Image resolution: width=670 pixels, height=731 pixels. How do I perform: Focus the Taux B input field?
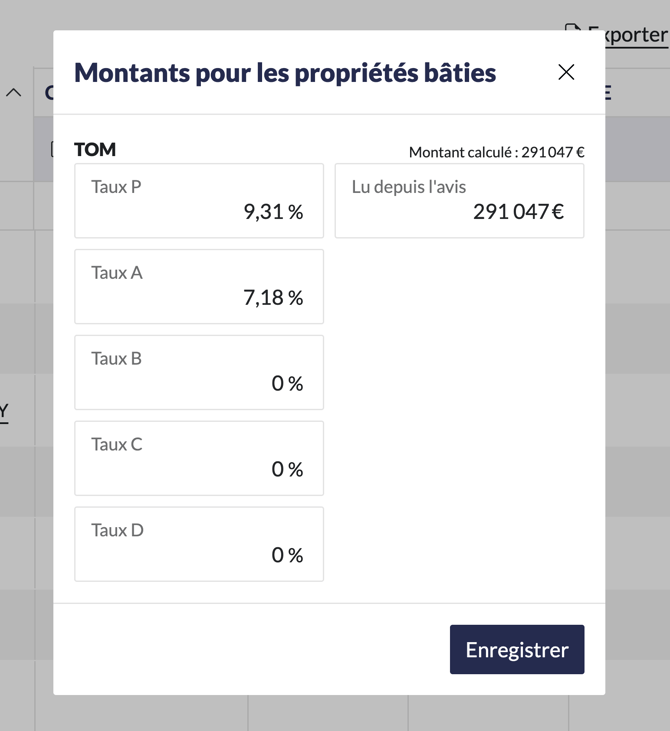tap(199, 373)
